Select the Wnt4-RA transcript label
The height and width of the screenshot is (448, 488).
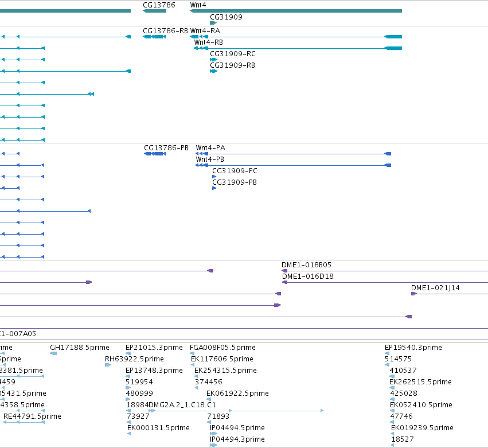(x=205, y=31)
